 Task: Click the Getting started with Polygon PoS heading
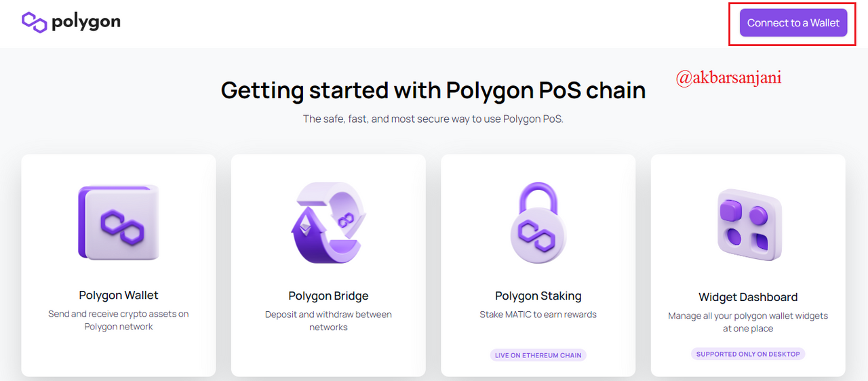coord(433,90)
